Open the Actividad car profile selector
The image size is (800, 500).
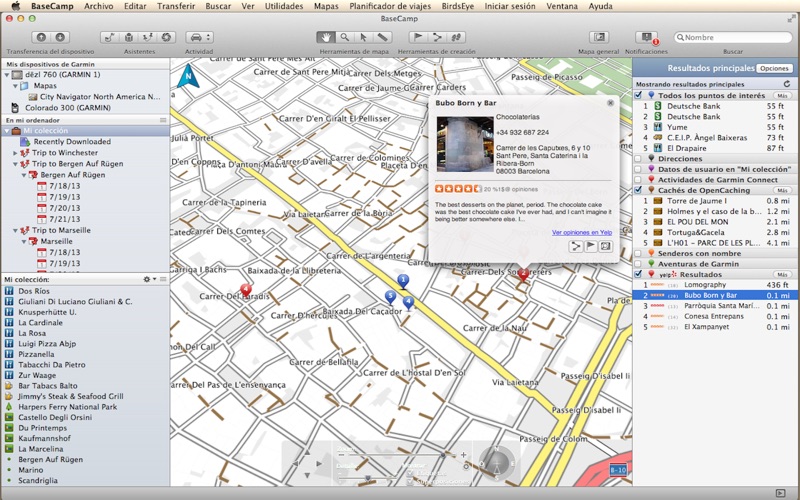pyautogui.click(x=199, y=37)
